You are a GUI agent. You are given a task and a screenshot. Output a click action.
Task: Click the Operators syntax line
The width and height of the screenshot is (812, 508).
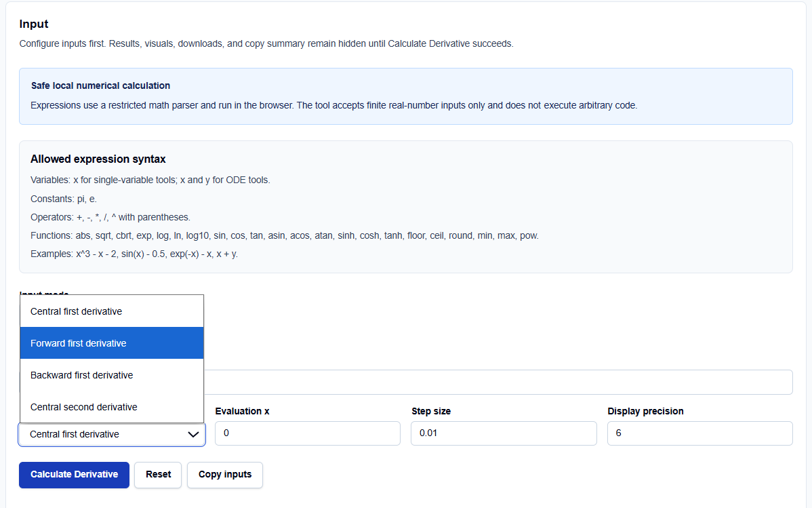[110, 217]
